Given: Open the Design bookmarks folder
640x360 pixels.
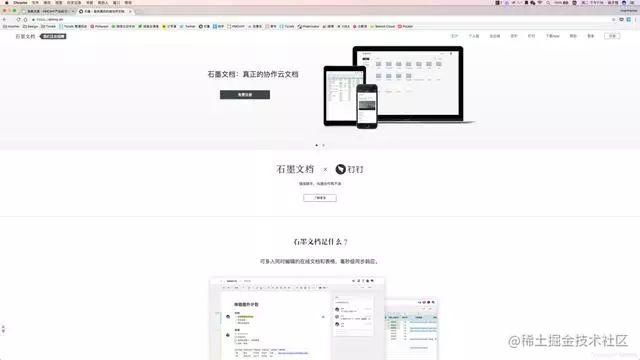Looking at the screenshot, I should (31, 26).
